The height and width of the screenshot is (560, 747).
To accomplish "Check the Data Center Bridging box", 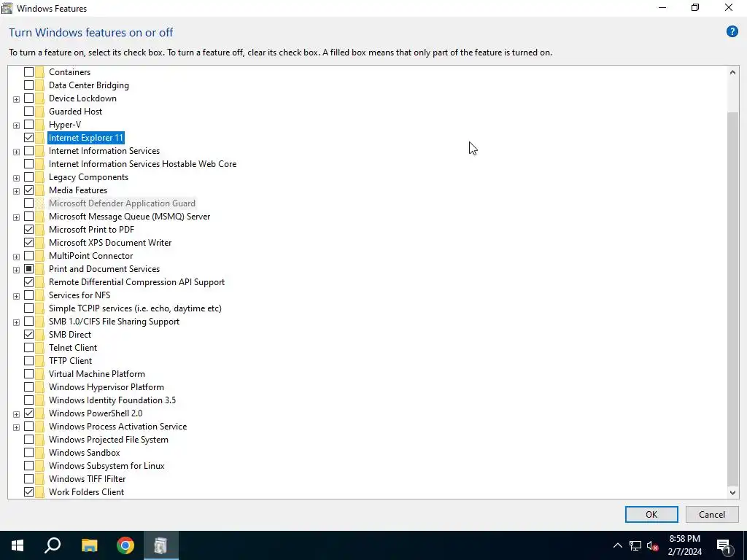I will [28, 85].
